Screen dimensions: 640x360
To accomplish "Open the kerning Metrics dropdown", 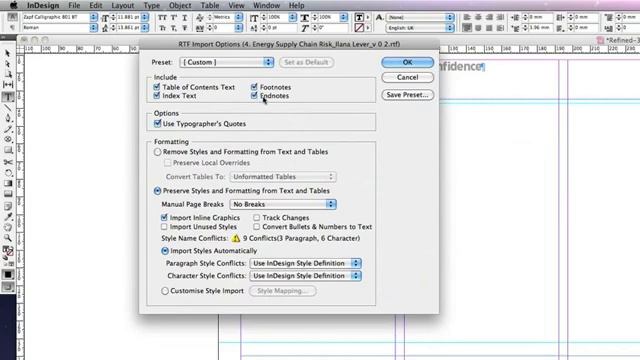I will (x=239, y=18).
